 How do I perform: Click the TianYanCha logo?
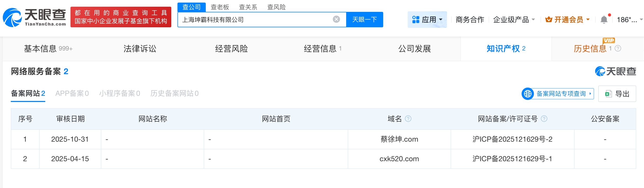tap(34, 17)
